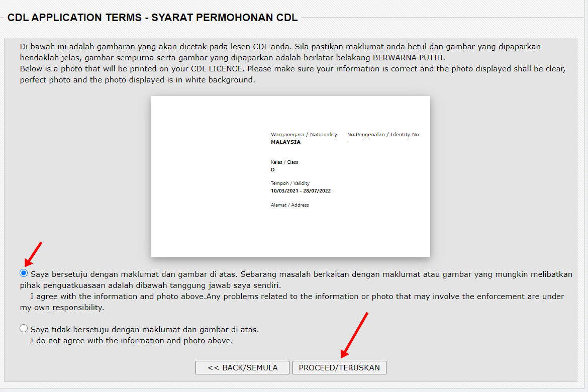Screen dimensions: 588x392
Task: Select the 'Saya bersetuju' agreement radio button
Action: [x=24, y=273]
